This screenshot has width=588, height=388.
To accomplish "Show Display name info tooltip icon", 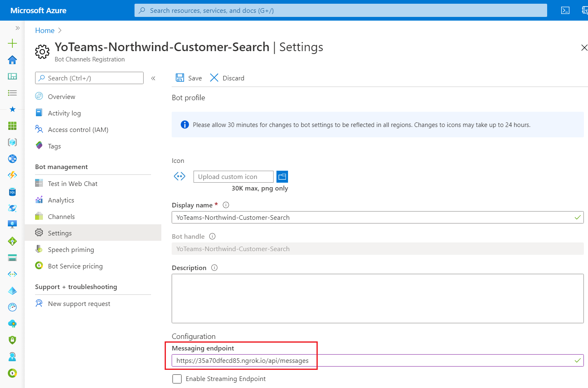I will point(226,205).
